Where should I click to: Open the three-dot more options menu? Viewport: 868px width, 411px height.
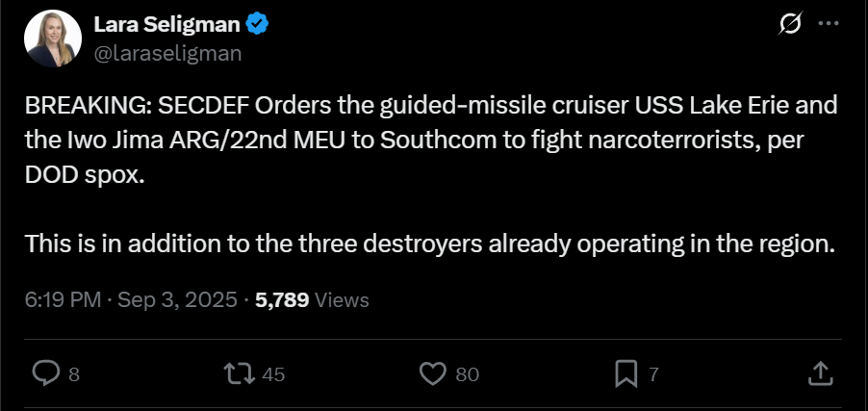[x=827, y=26]
